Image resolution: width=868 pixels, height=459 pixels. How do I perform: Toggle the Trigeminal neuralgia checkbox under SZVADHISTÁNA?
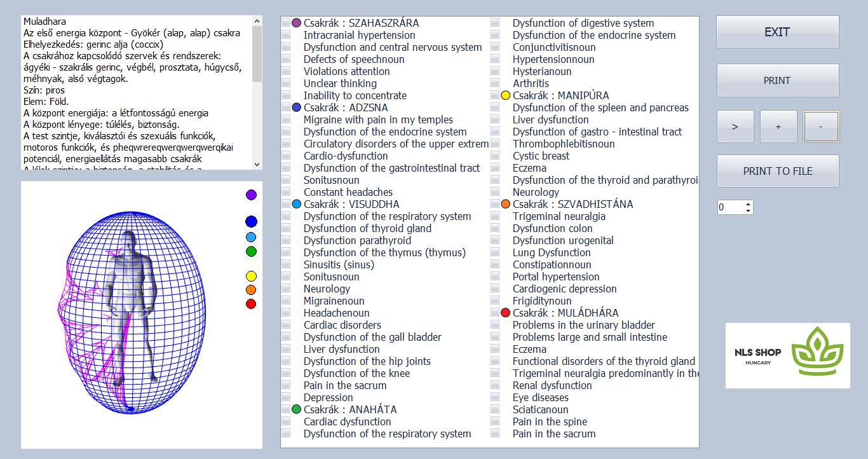(x=496, y=216)
